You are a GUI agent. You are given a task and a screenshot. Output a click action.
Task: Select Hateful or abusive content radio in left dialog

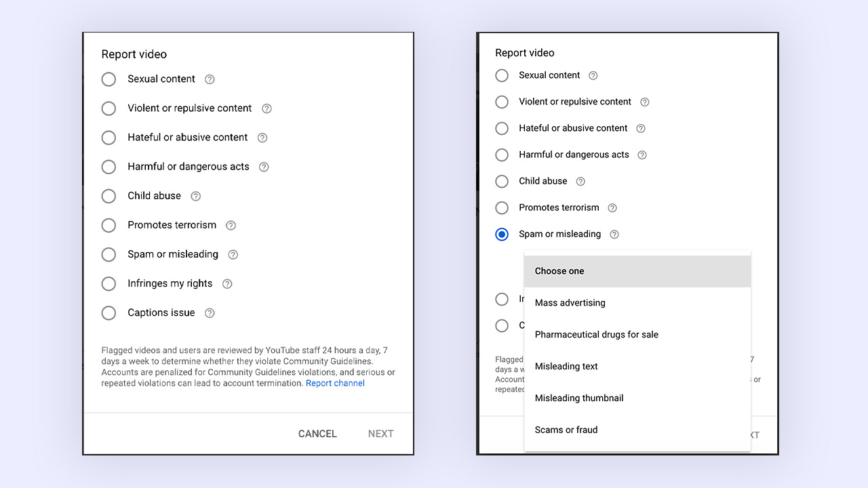108,138
